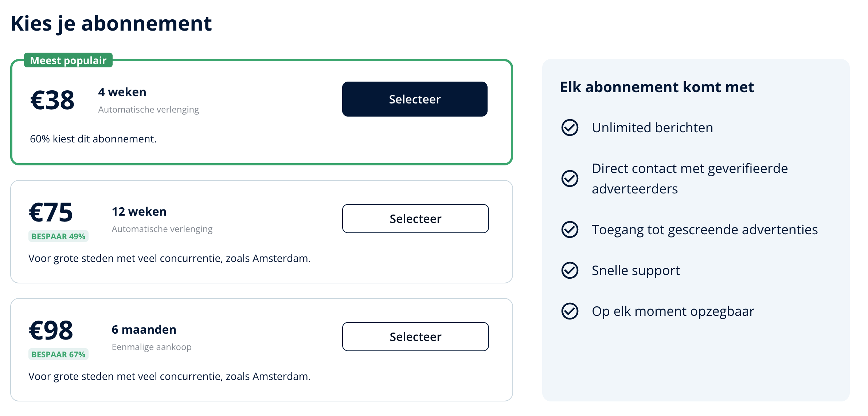Click the €98 price text

pyautogui.click(x=51, y=330)
